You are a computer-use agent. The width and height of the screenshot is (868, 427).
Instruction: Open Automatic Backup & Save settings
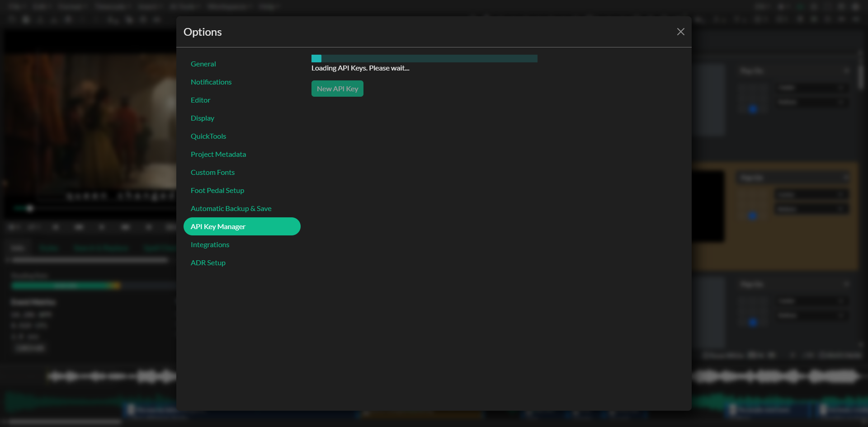click(x=242, y=208)
